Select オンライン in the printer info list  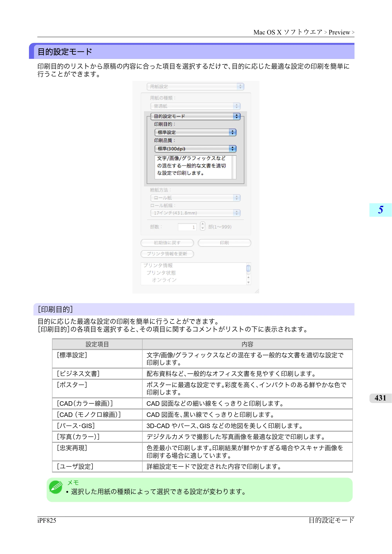pos(164,280)
